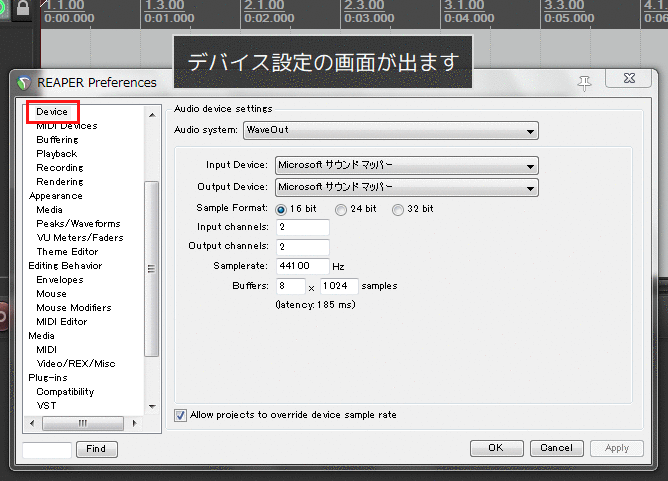Screen dimensions: 668x481
Task: Click the Cancel button
Action: click(x=557, y=448)
